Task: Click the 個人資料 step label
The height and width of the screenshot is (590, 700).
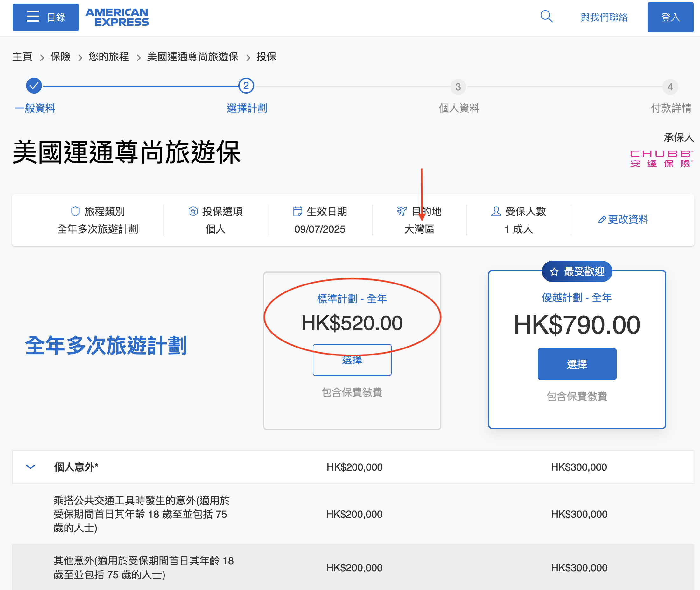Action: click(459, 108)
